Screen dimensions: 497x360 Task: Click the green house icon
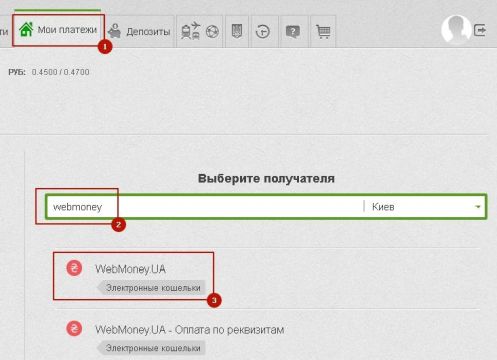26,29
